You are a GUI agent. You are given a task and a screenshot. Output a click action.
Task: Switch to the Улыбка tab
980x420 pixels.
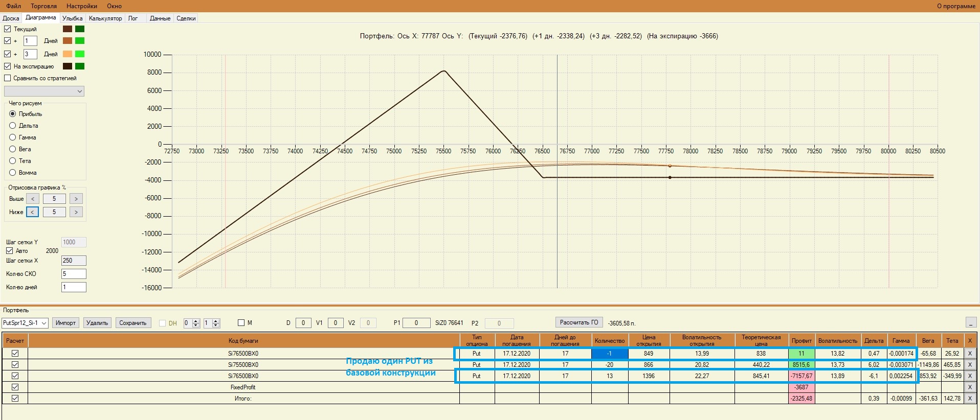tap(73, 18)
